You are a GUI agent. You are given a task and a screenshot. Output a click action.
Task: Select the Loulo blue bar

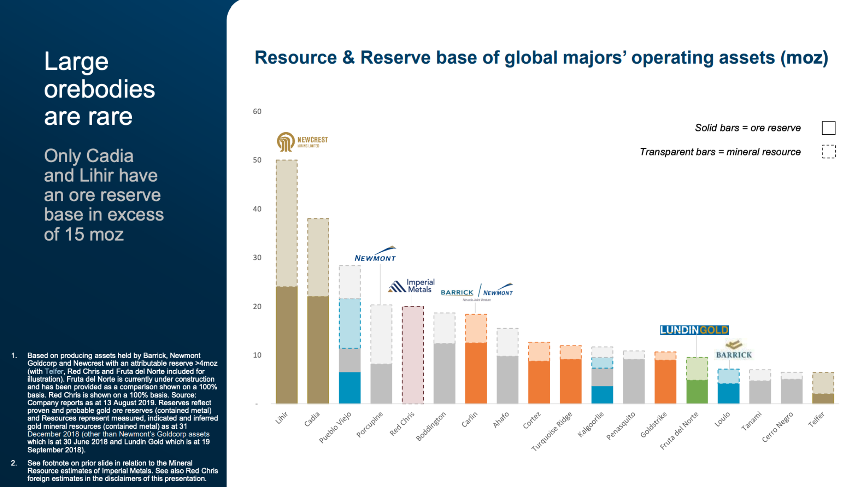(729, 386)
